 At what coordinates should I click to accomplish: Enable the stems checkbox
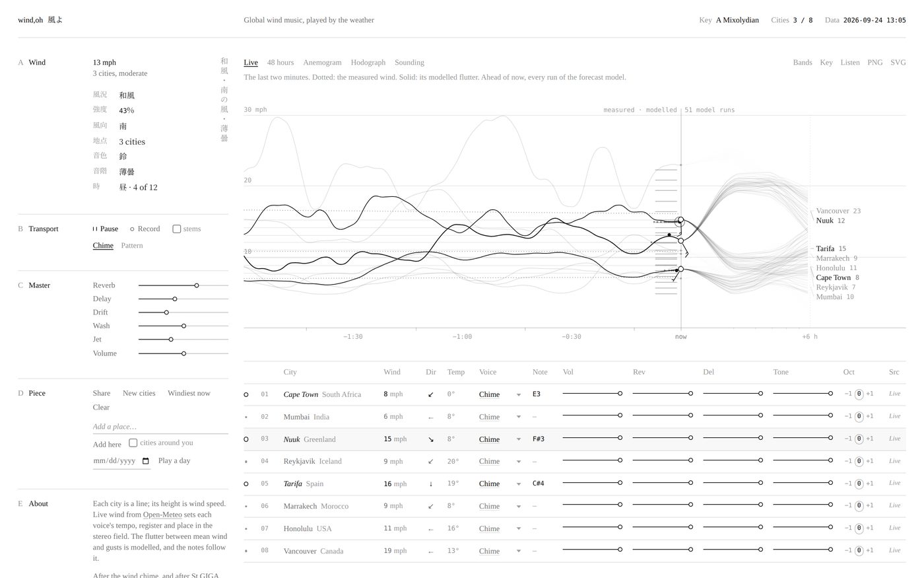[x=176, y=229]
